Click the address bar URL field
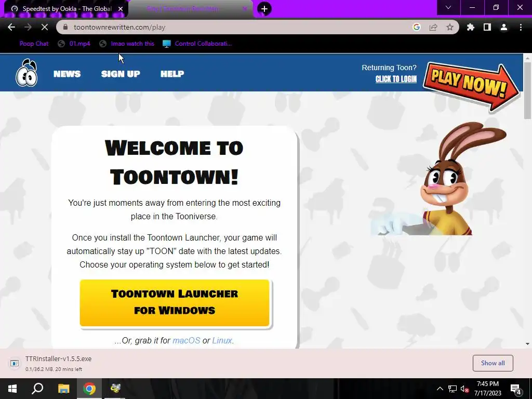This screenshot has height=399, width=532. 237,27
